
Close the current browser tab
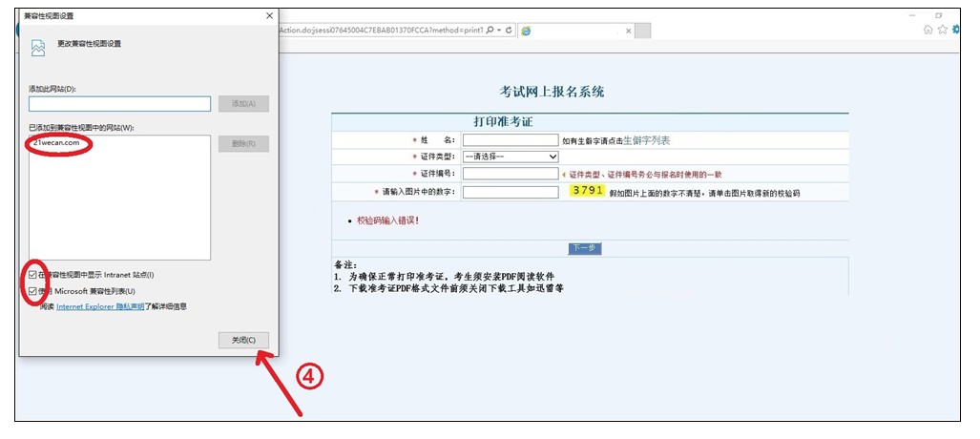point(628,31)
